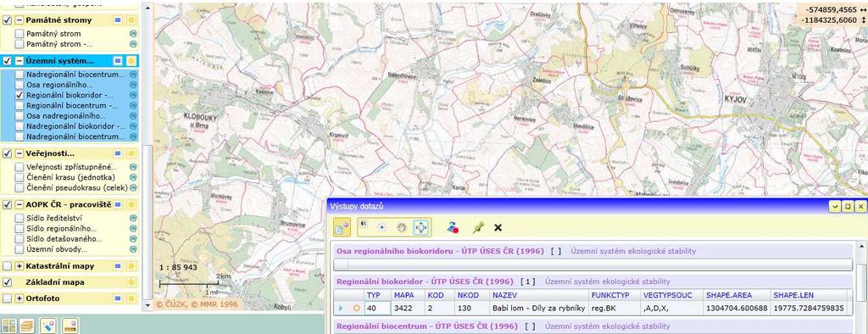
Task: Click the blue legend icon for Katastrální mapy
Action: coord(118,266)
